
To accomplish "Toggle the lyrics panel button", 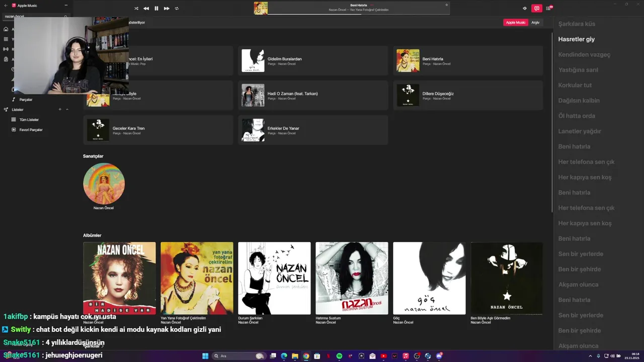I will coord(537,8).
